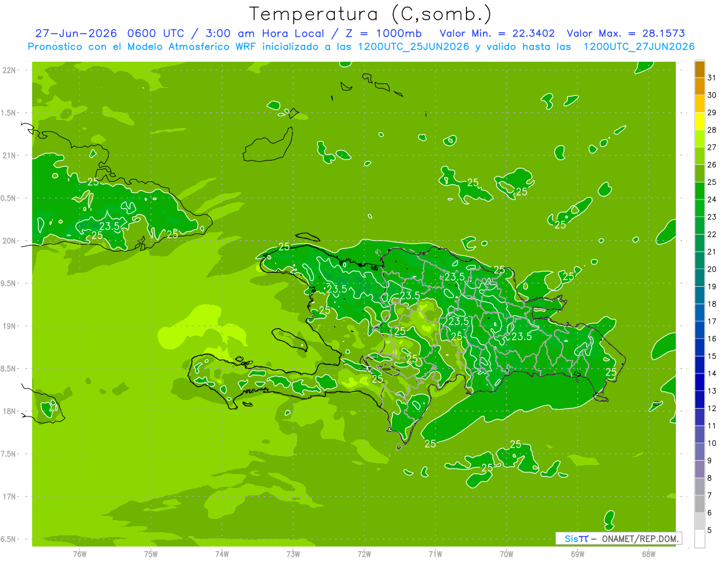Pick the grey swatch between 6 and 7
This screenshot has width=728, height=562.
(699, 504)
